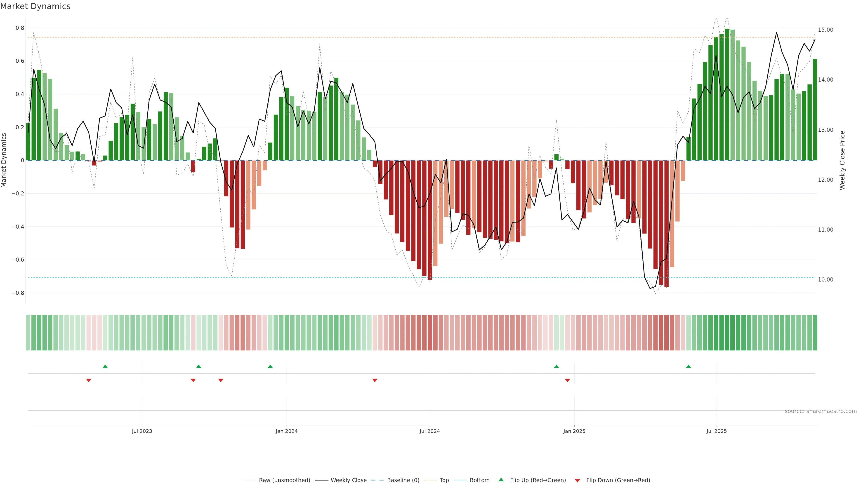Click the Flip Down (Green→Red) legend label
Screen dimensions: 868x488
pyautogui.click(x=618, y=480)
